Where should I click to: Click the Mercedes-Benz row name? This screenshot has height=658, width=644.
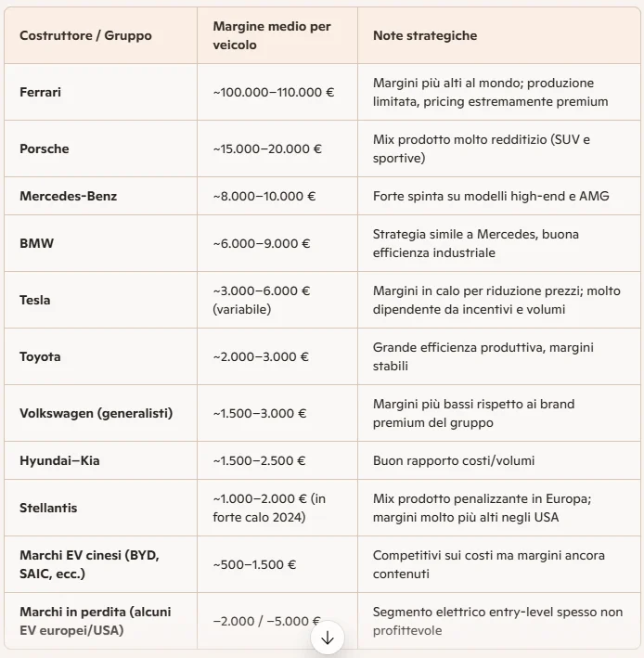click(x=69, y=196)
